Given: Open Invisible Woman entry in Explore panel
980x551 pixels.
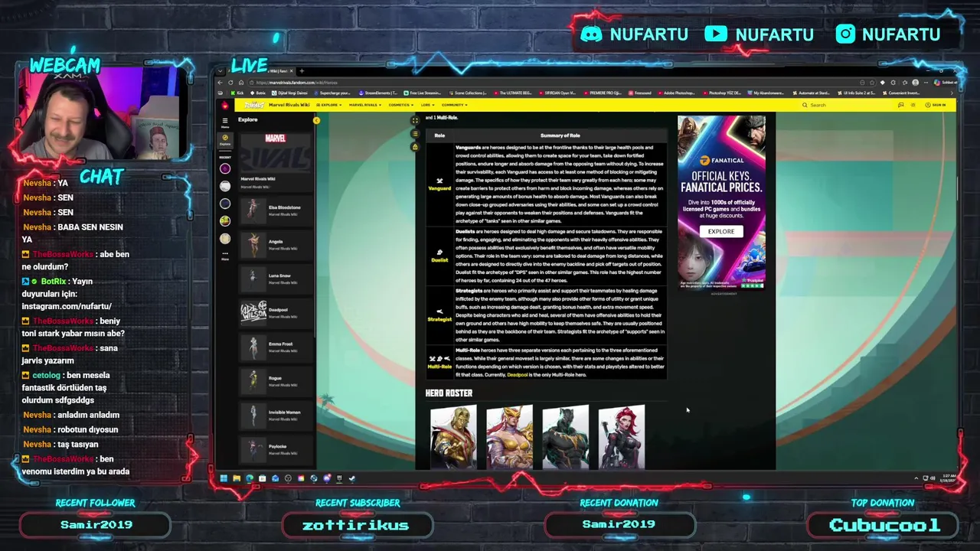Looking at the screenshot, I should pos(274,415).
